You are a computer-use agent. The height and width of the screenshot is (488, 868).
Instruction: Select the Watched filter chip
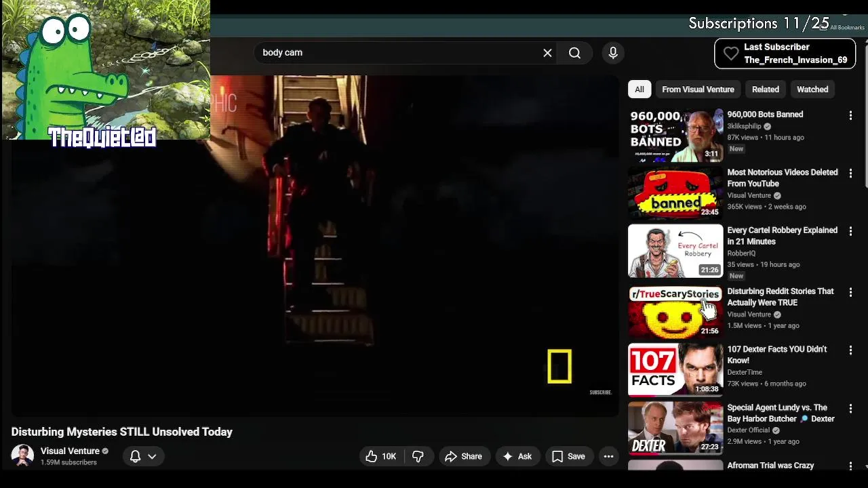tap(812, 89)
